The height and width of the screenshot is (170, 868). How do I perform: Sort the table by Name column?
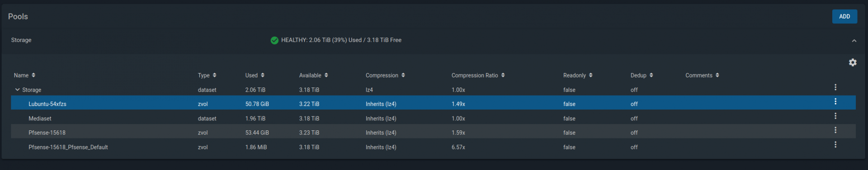[x=24, y=75]
